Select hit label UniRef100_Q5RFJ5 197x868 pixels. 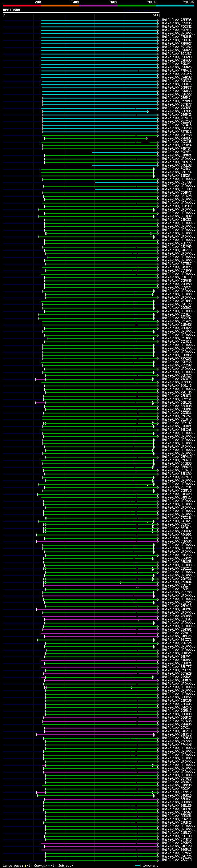click(x=177, y=491)
